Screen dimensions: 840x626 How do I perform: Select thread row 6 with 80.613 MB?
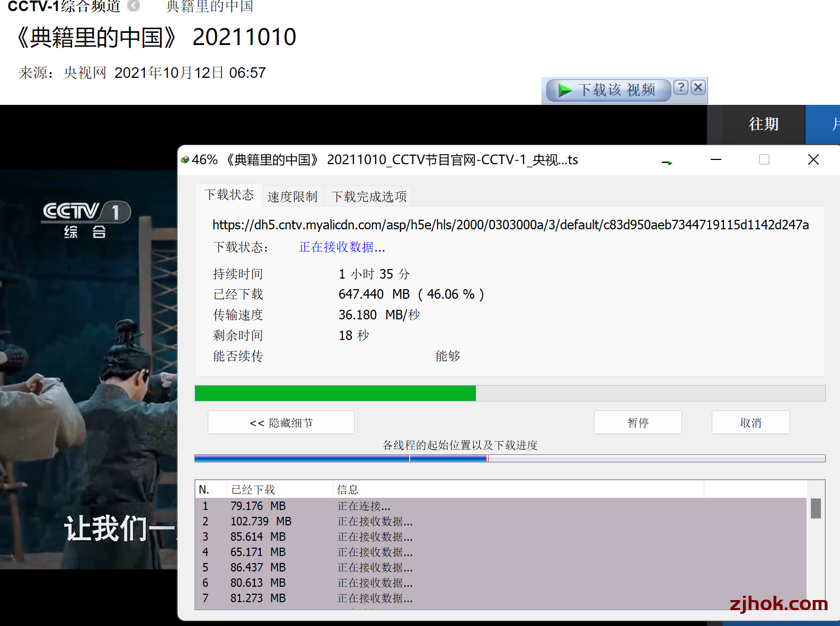point(501,583)
